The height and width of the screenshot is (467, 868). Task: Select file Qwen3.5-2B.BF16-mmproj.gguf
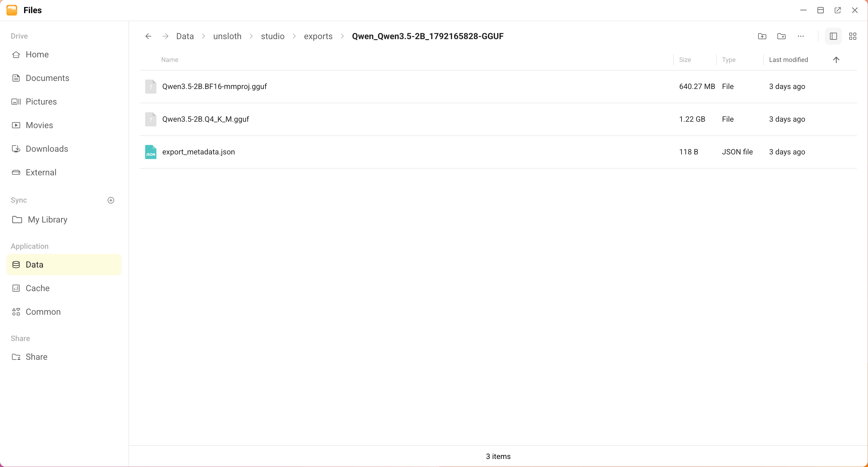(x=498, y=87)
